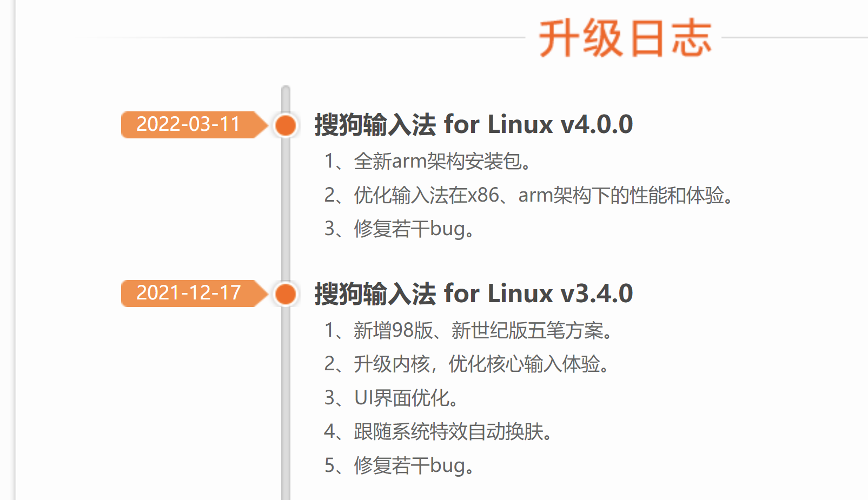This screenshot has height=500, width=868.
Task: Click the 升级日志 page title
Action: (625, 38)
